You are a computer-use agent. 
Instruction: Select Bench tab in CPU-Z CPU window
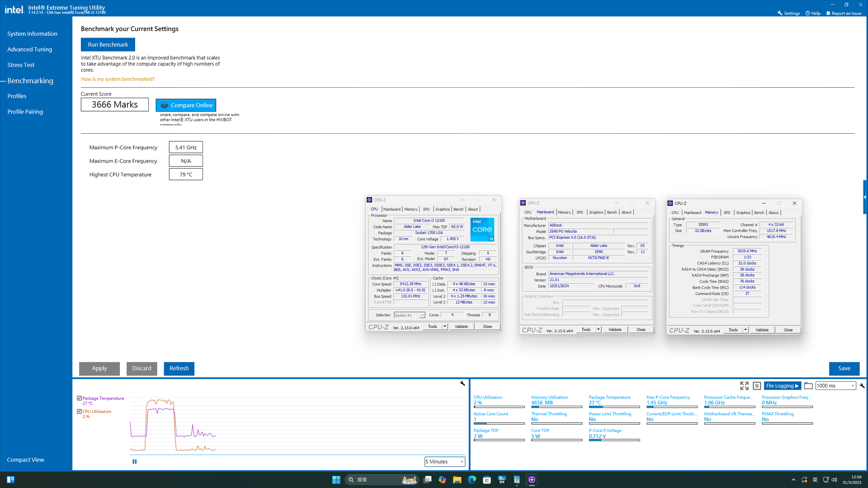point(458,209)
